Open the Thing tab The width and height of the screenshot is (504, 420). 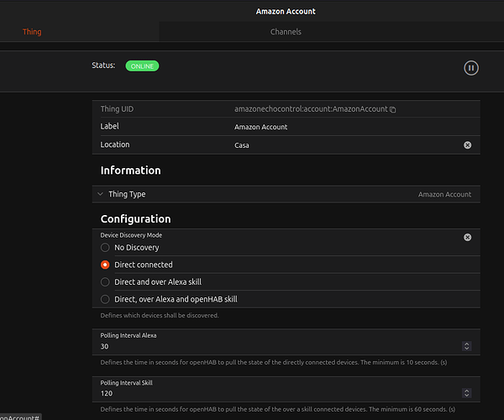pyautogui.click(x=32, y=32)
